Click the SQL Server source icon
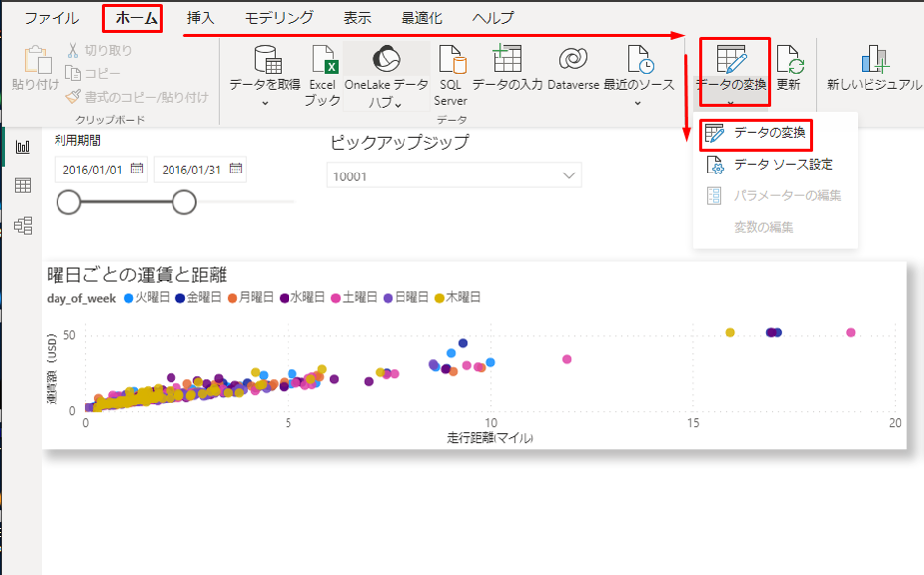The width and height of the screenshot is (924, 575). tap(450, 63)
